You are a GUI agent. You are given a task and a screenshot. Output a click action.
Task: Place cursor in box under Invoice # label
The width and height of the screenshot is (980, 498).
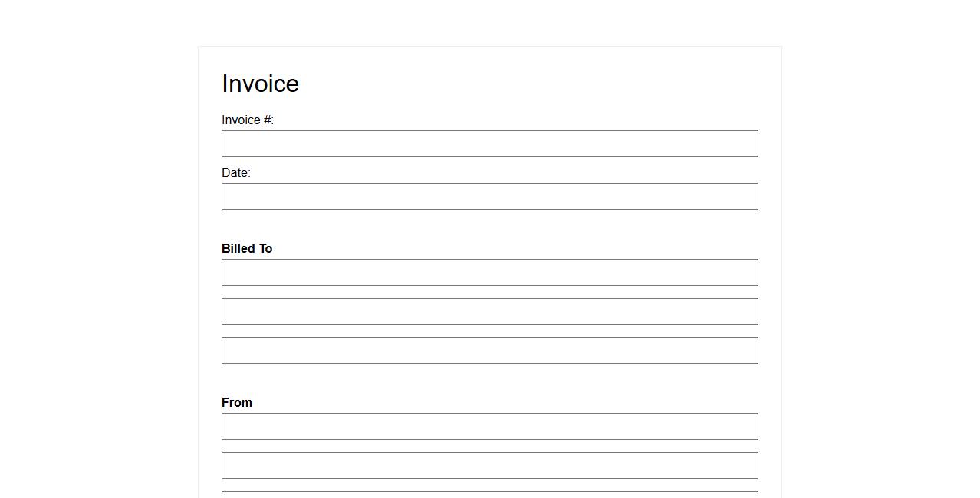click(489, 144)
